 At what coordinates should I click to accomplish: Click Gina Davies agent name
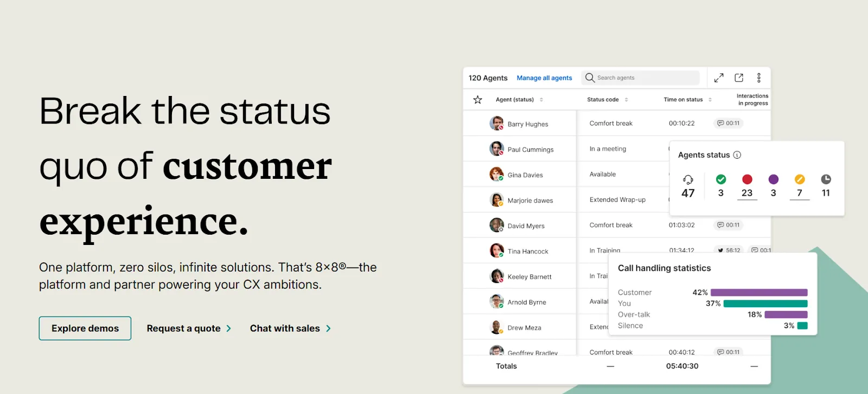(525, 175)
